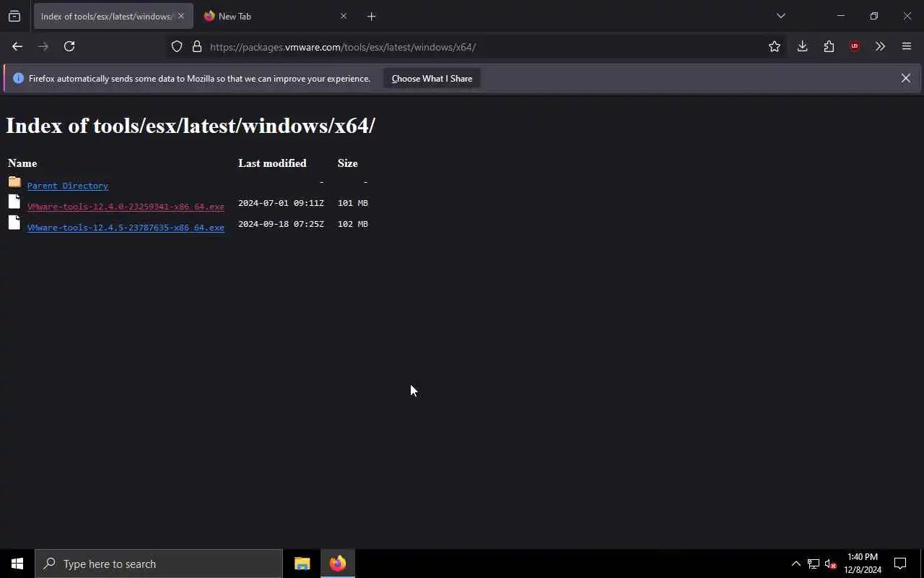Open the muted volume tray icon
The image size is (924, 578).
[830, 564]
